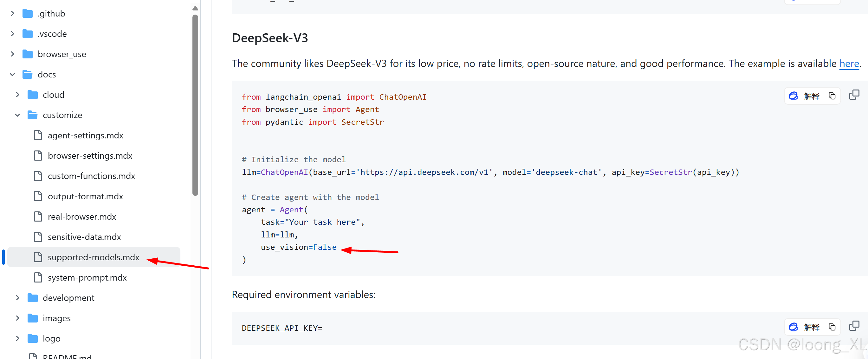Image resolution: width=868 pixels, height=359 pixels.
Task: Expand the images folder chevron
Action: (x=17, y=318)
